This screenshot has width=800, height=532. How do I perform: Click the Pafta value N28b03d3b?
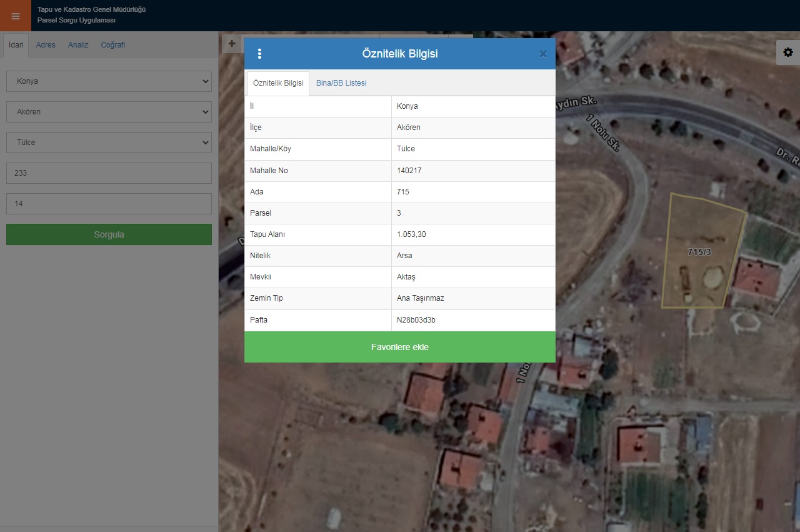tap(416, 320)
